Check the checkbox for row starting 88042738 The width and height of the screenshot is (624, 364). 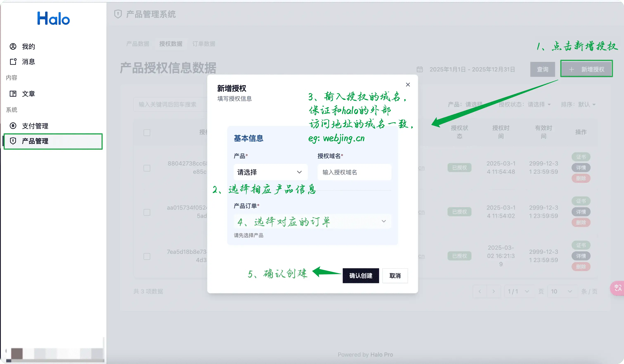coord(147,168)
